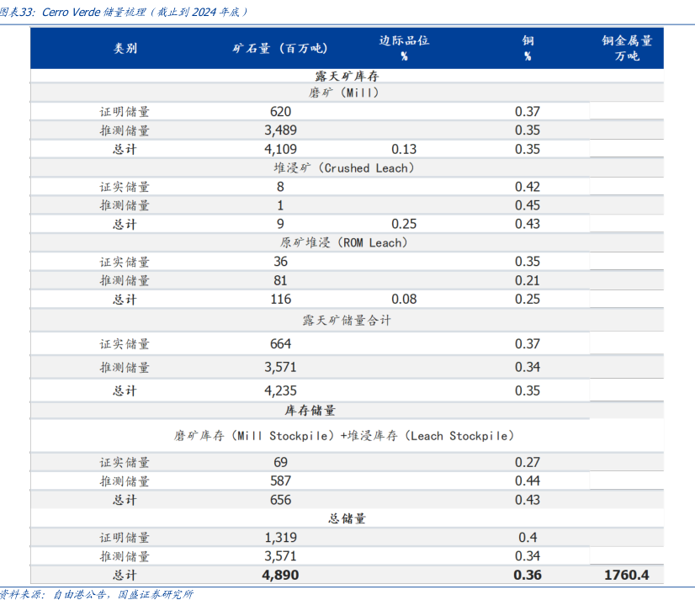Click the '磨矿（Mill）' subsection heading
The height and width of the screenshot is (616, 695).
point(344,93)
